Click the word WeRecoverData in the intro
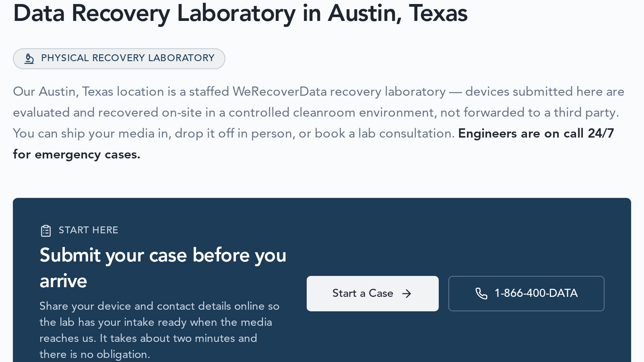This screenshot has height=362, width=644. coord(279,92)
